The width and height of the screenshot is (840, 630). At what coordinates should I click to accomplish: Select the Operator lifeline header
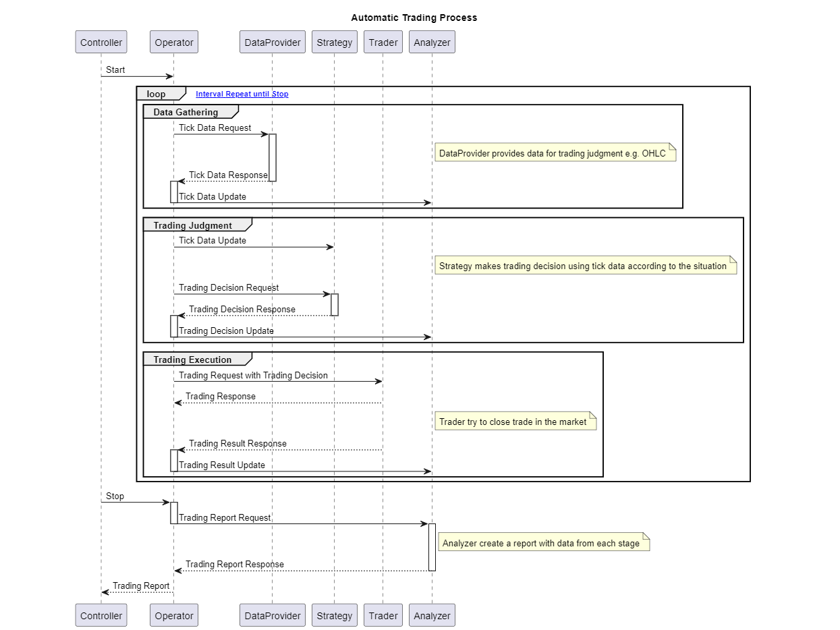[173, 41]
